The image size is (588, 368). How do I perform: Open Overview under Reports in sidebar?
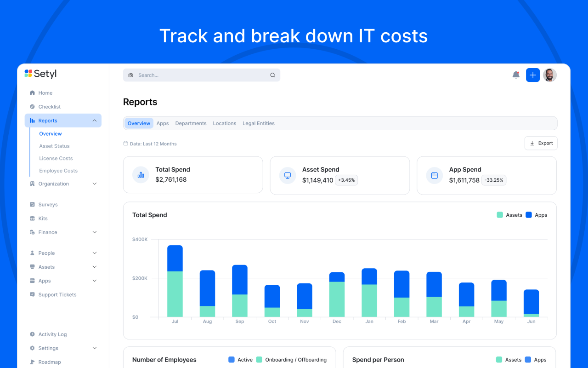[x=51, y=134]
